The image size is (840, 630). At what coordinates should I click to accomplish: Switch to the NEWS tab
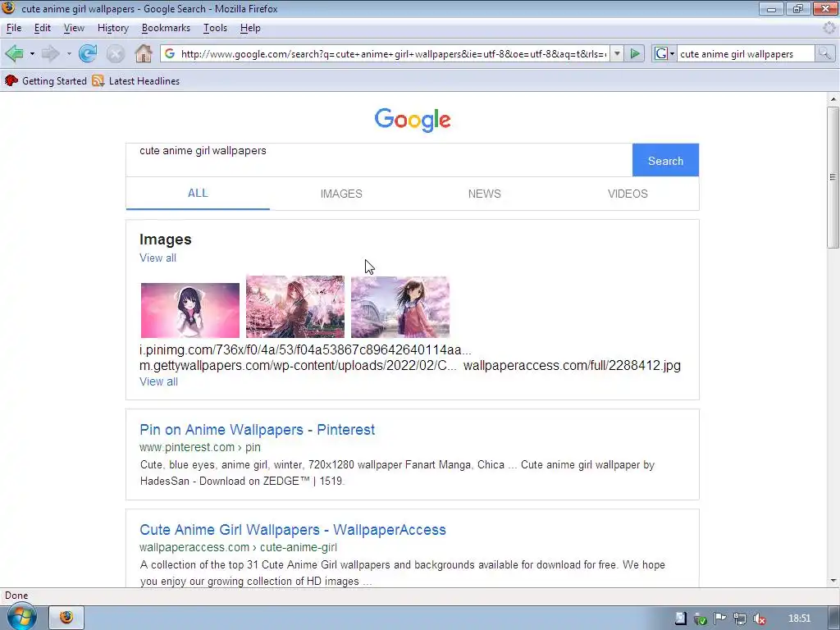click(484, 194)
